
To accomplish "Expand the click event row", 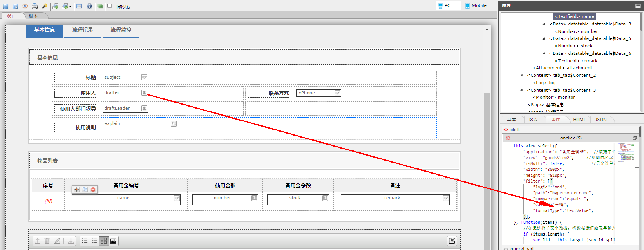I will [570, 130].
